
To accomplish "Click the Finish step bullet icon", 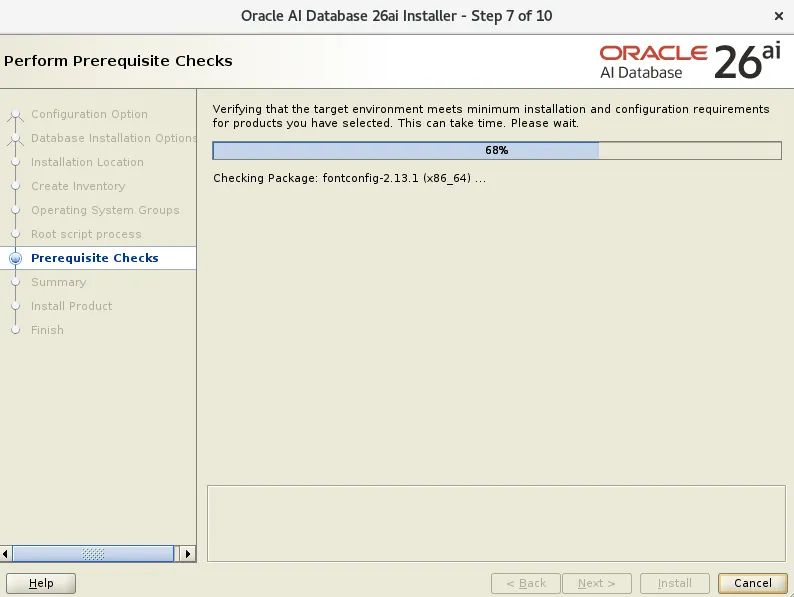I will (16, 330).
